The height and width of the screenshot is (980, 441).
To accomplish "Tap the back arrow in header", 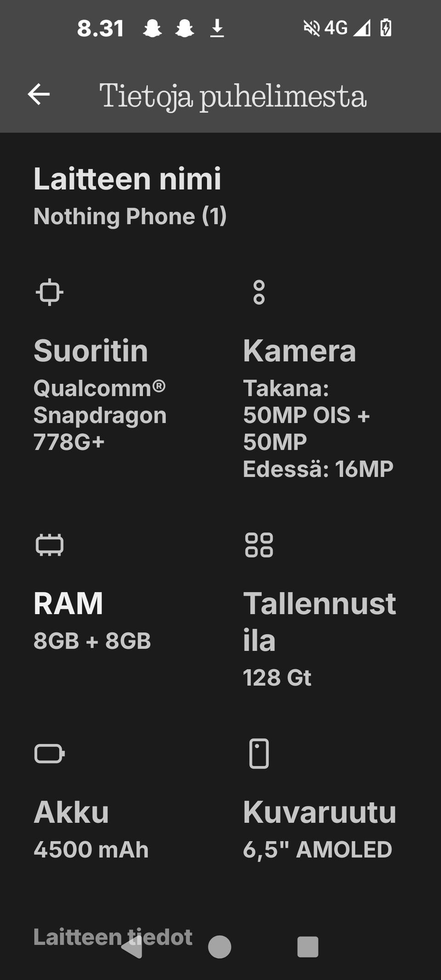I will point(39,94).
